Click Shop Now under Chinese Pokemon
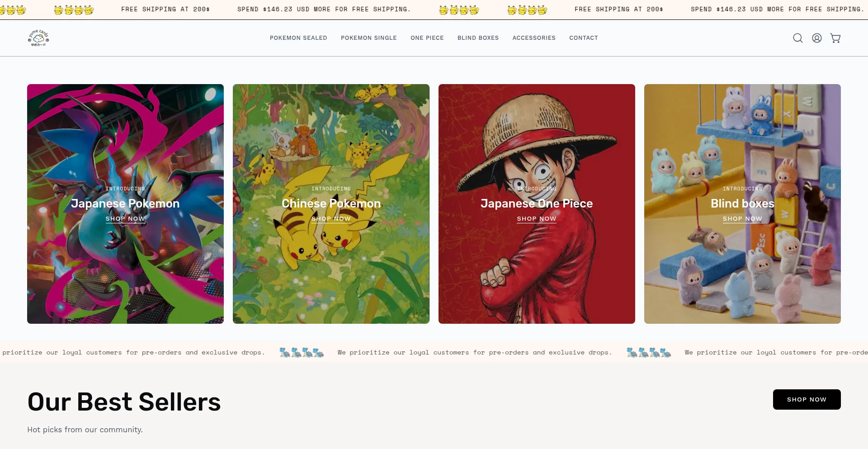Viewport: 868px width, 449px height. 331,219
